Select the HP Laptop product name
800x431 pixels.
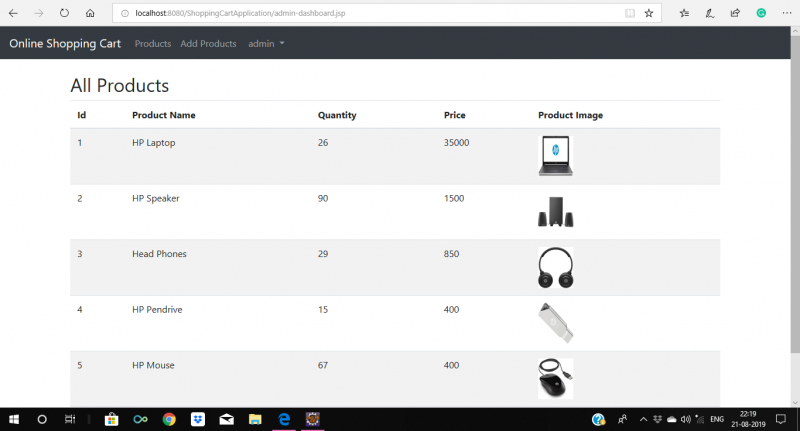[154, 143]
